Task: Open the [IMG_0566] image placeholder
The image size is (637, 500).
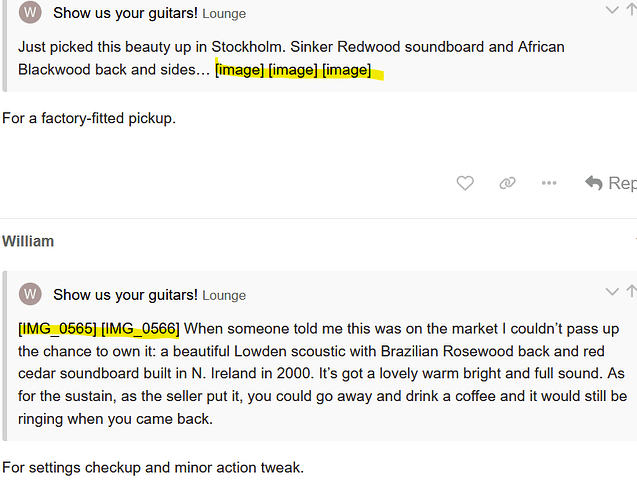Action: (140, 329)
